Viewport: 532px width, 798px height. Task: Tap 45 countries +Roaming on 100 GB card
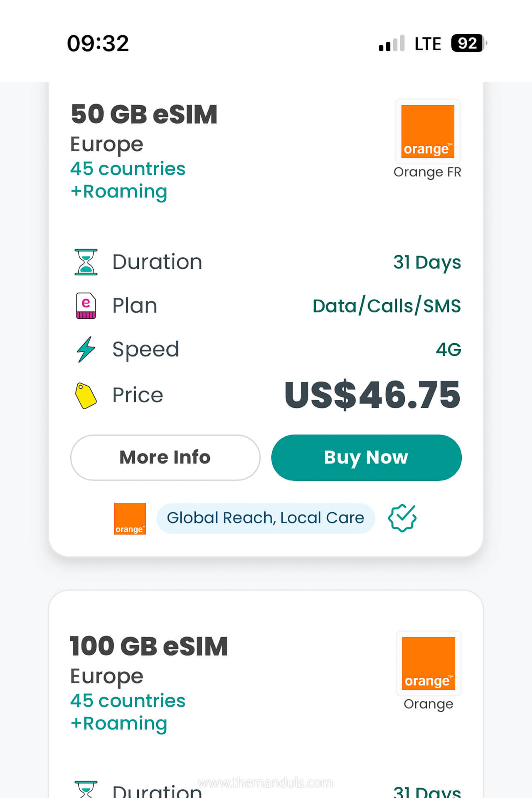click(128, 712)
